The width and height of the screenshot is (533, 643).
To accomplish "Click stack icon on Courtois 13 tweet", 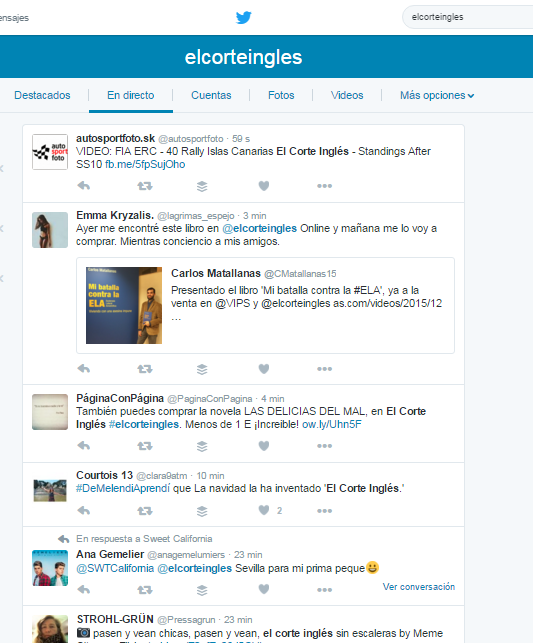I will (202, 511).
